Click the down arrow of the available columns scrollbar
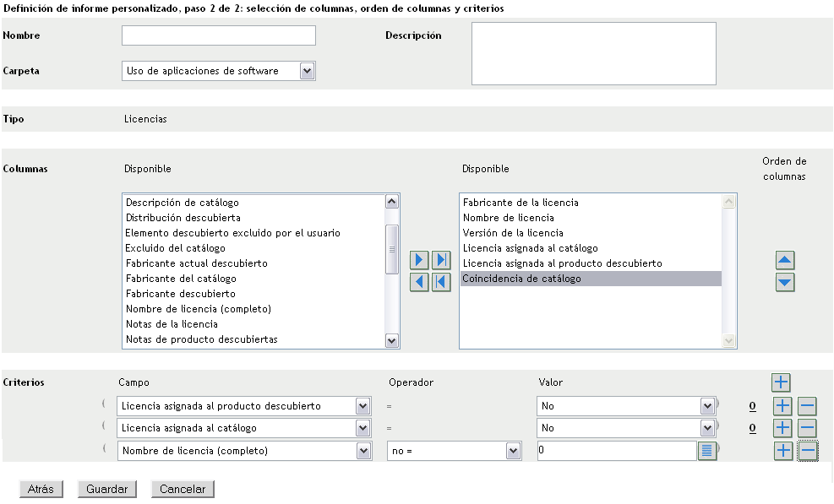The height and width of the screenshot is (504, 834). (x=391, y=340)
